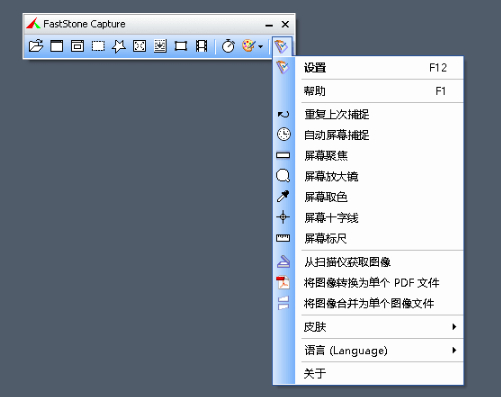Choose 屏幕标尺 menu item
This screenshot has height=397, width=501.
click(x=368, y=238)
